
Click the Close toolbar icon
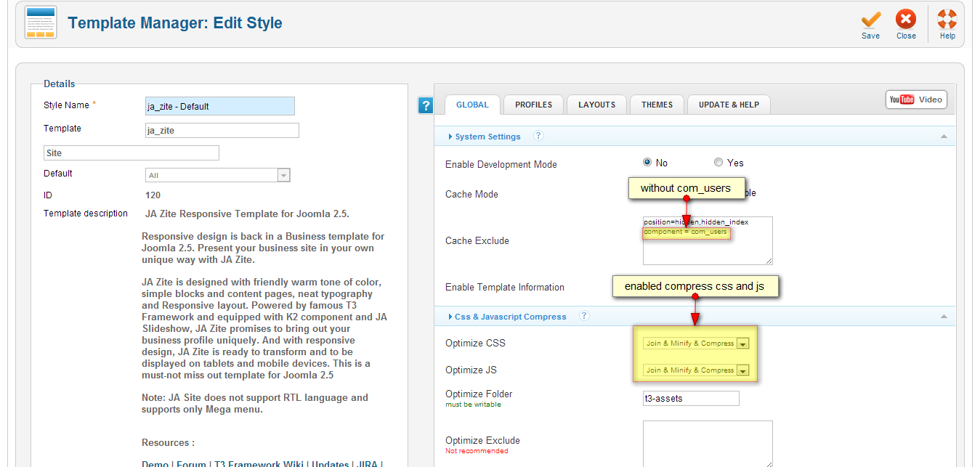pos(906,25)
